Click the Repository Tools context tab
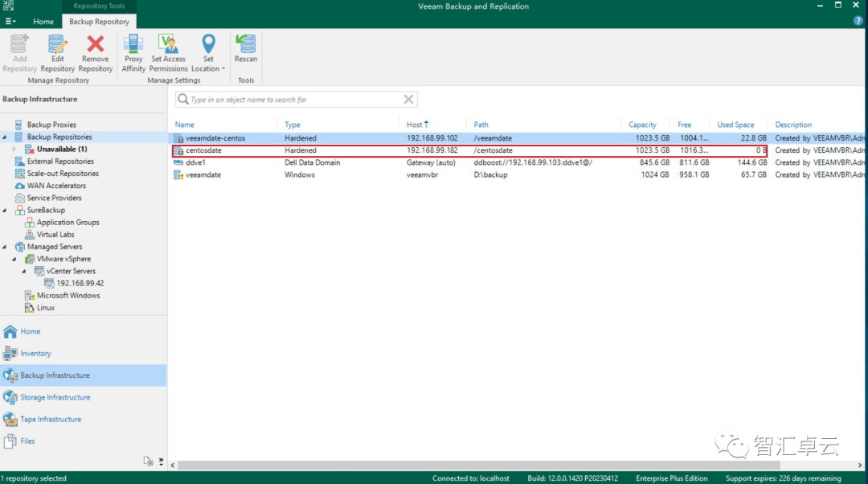The image size is (868, 484). click(99, 6)
